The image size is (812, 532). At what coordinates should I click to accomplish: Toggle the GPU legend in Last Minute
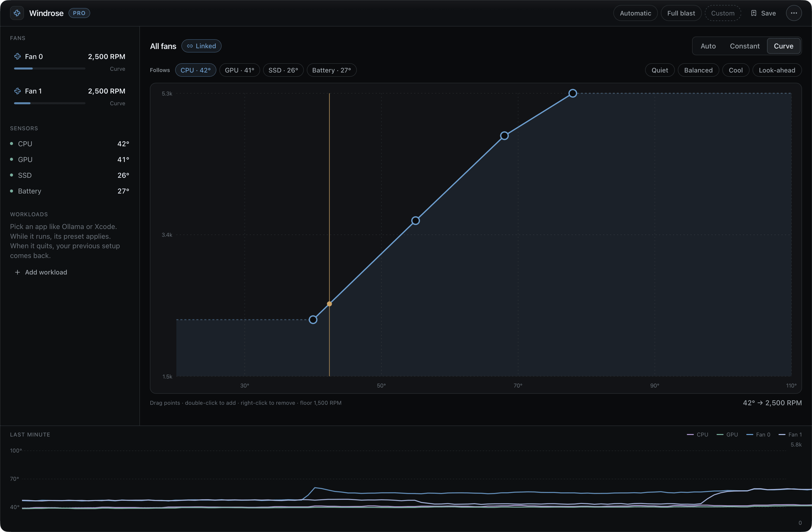point(727,434)
